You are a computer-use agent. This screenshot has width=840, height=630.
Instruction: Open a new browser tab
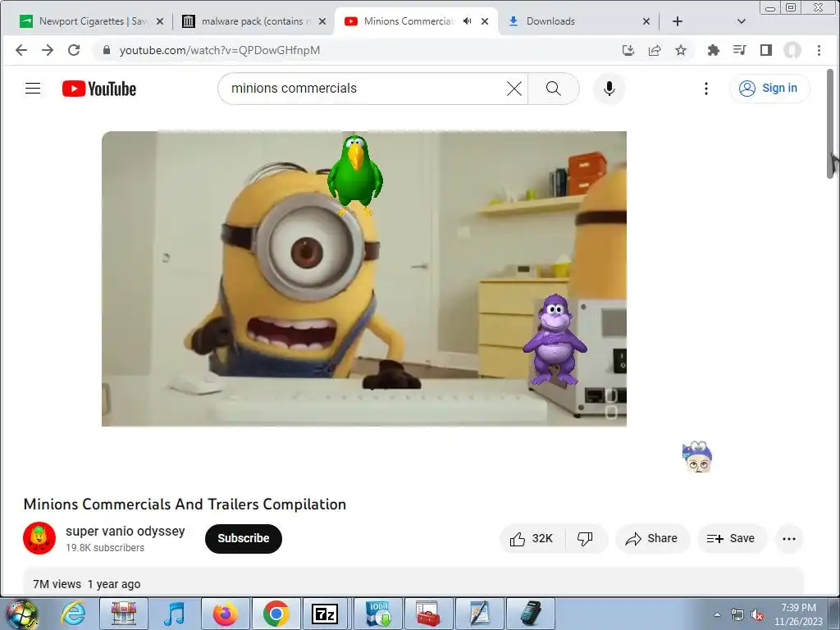[x=677, y=21]
